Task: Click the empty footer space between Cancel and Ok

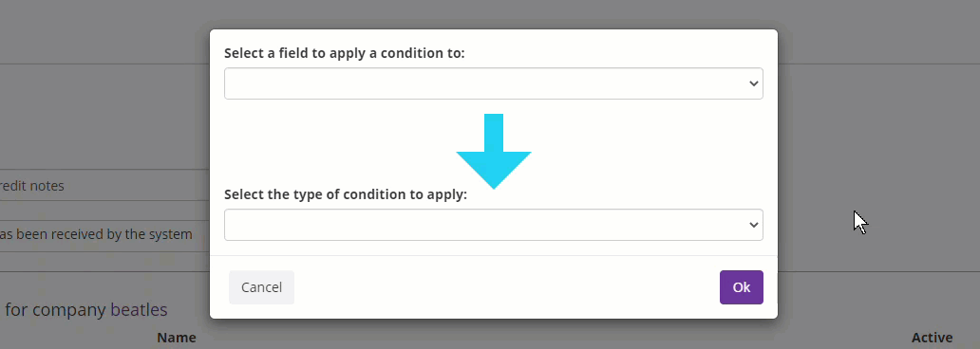Action: coord(506,287)
